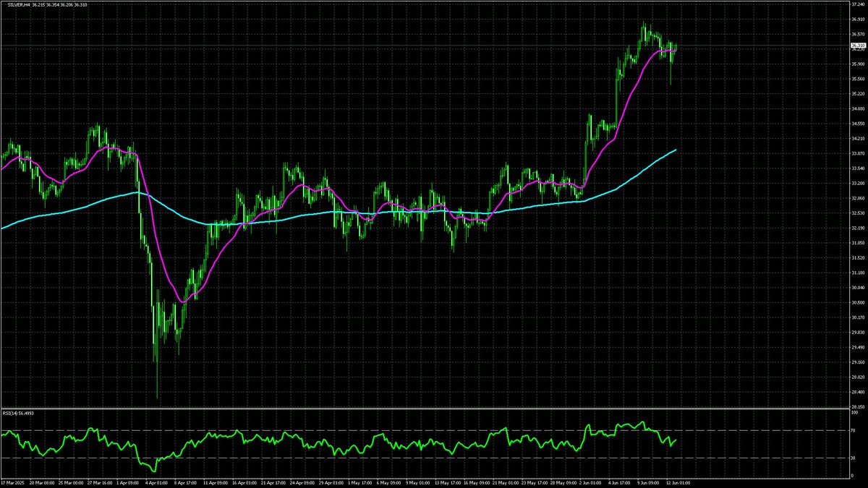The image size is (868, 488).
Task: Click the SILVER,H4 symbol label
Action: (x=16, y=5)
